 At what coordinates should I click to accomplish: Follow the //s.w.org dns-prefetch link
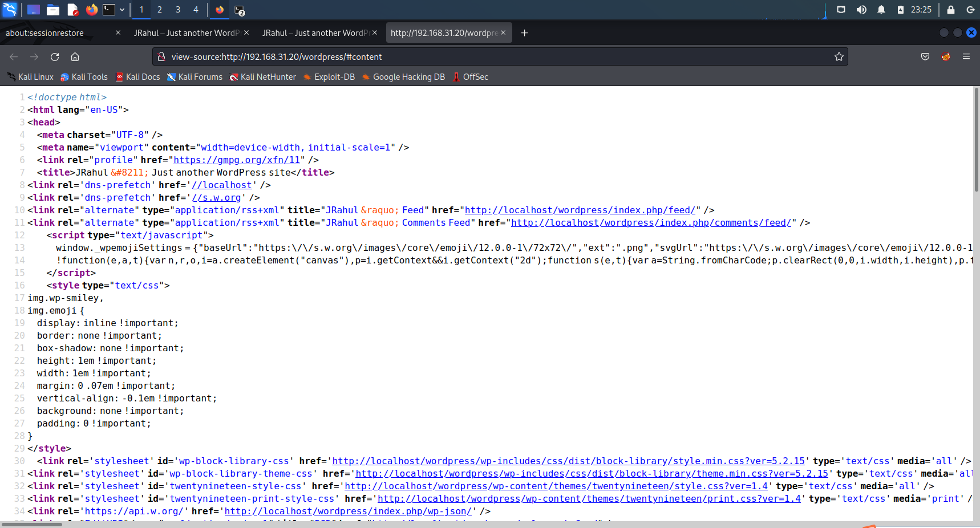point(216,198)
